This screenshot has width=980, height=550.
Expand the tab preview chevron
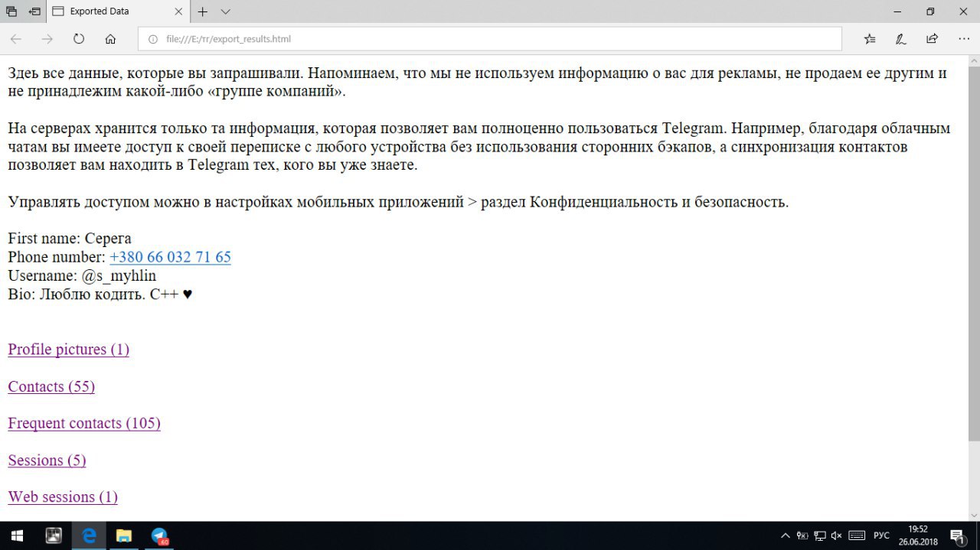coord(225,11)
